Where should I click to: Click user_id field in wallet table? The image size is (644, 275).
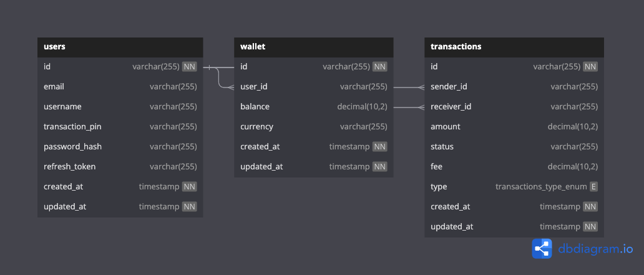tap(313, 87)
